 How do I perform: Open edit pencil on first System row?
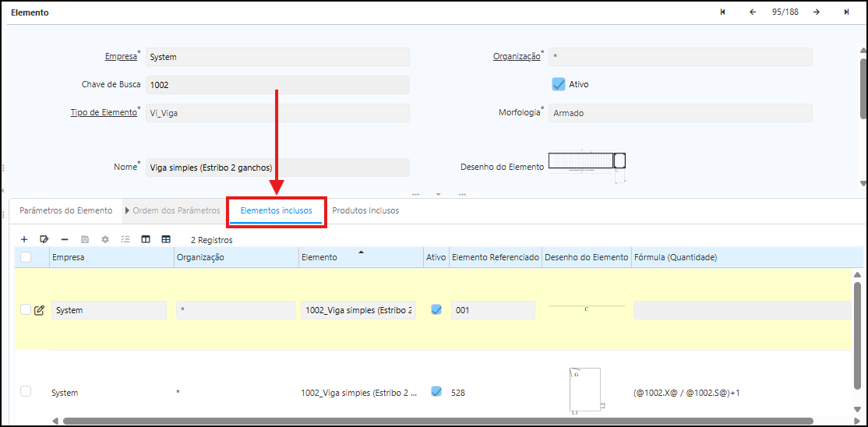coord(39,310)
